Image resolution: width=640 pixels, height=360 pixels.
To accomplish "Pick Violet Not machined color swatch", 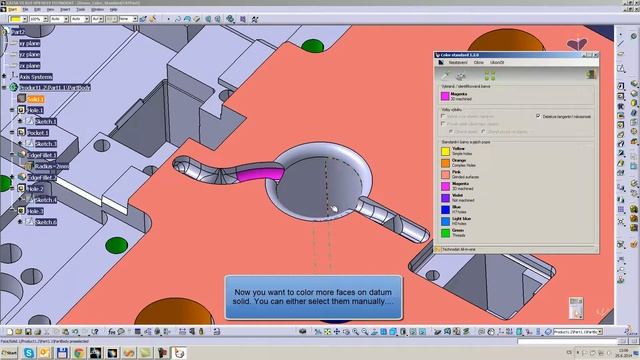I will 445,198.
